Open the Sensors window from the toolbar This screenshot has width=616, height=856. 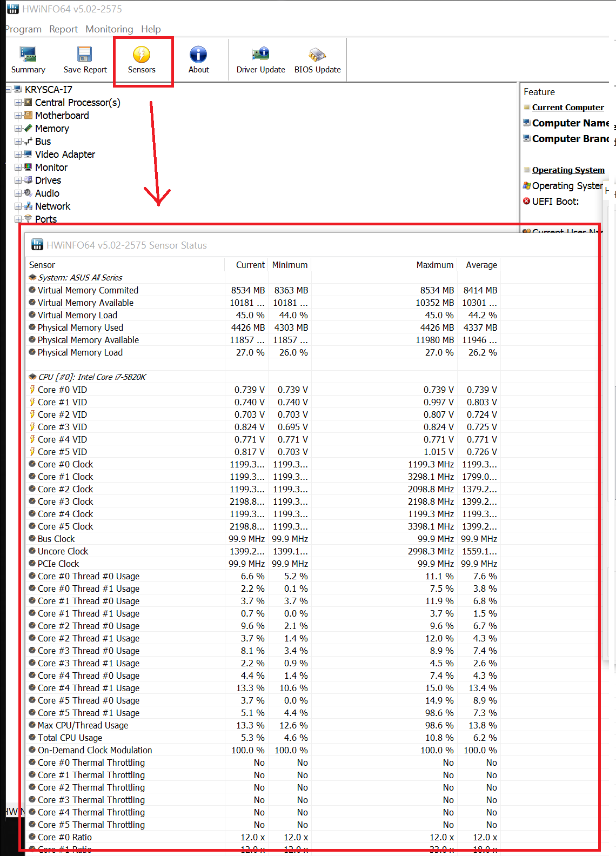[x=142, y=60]
